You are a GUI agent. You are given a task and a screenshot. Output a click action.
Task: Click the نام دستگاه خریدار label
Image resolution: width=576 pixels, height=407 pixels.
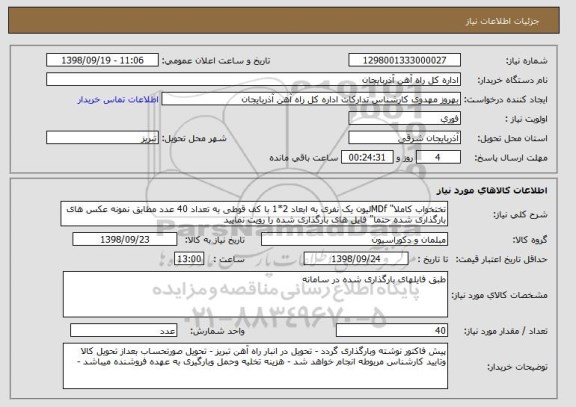(512, 80)
